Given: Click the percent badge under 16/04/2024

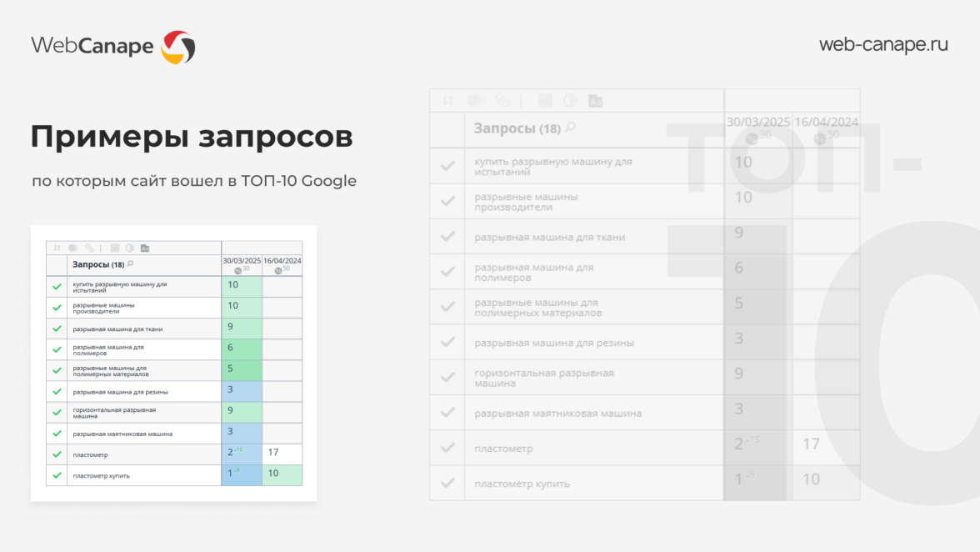Looking at the screenshot, I should pyautogui.click(x=278, y=271).
